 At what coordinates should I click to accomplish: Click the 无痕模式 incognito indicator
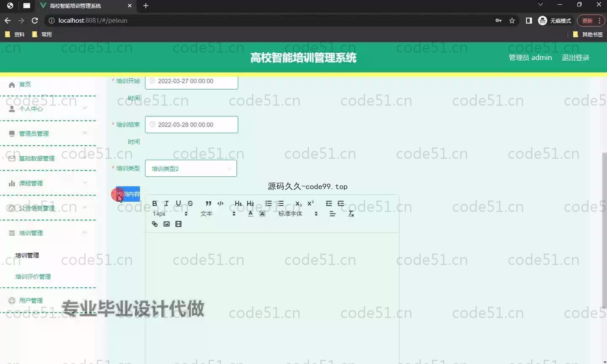coord(555,21)
